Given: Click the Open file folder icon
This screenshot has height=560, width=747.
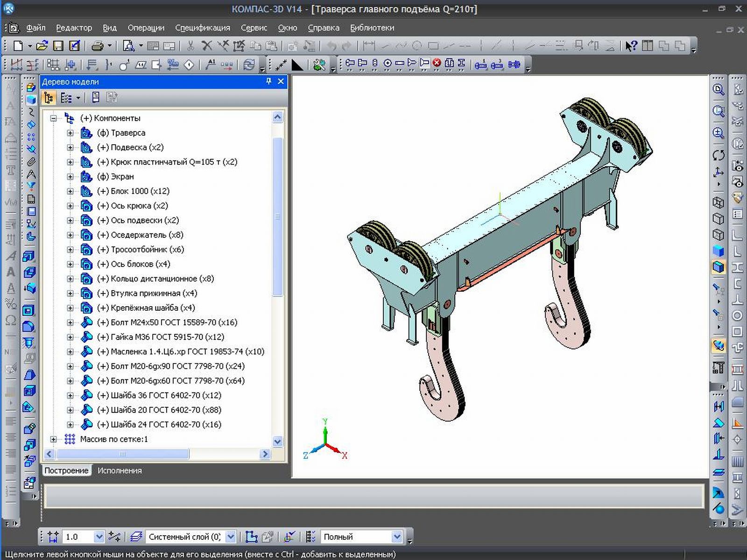Looking at the screenshot, I should pyautogui.click(x=42, y=46).
